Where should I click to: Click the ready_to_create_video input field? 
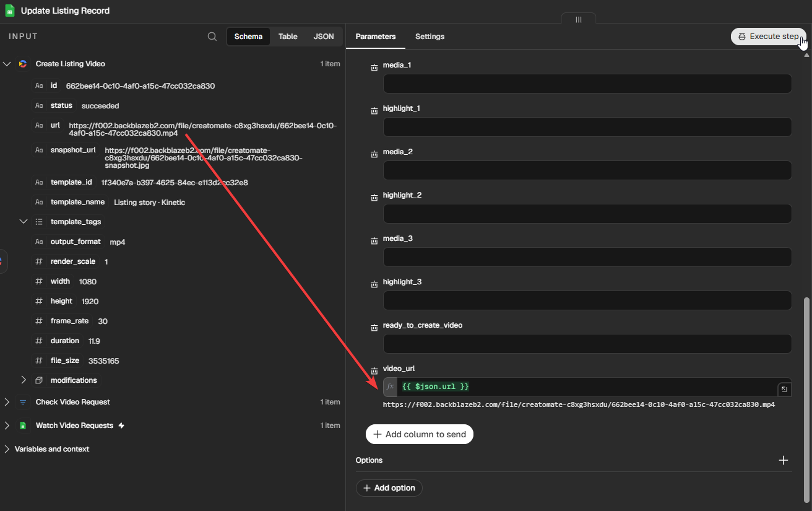[x=587, y=344]
